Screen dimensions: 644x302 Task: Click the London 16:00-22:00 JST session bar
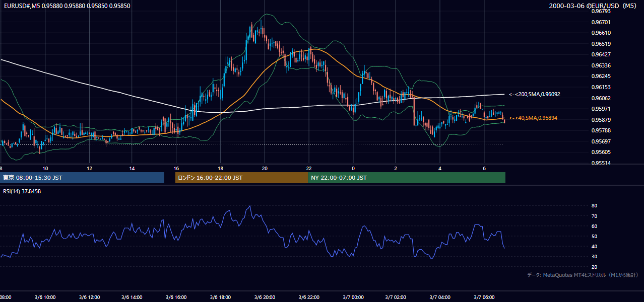point(241,178)
